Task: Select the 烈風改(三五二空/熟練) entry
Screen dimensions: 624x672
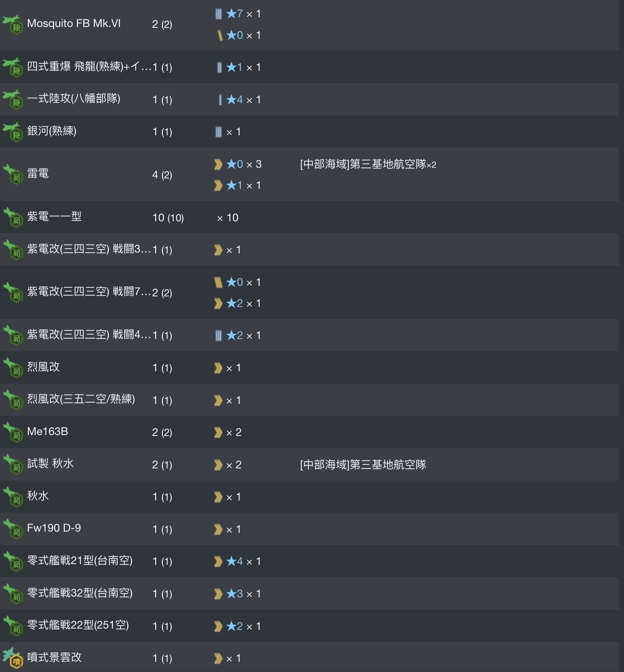Action: point(81,399)
